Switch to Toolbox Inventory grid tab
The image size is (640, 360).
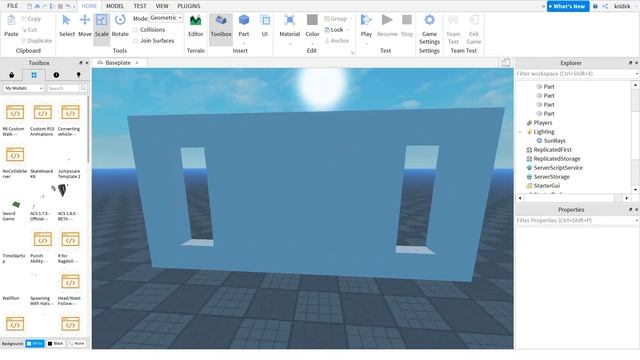[x=34, y=75]
